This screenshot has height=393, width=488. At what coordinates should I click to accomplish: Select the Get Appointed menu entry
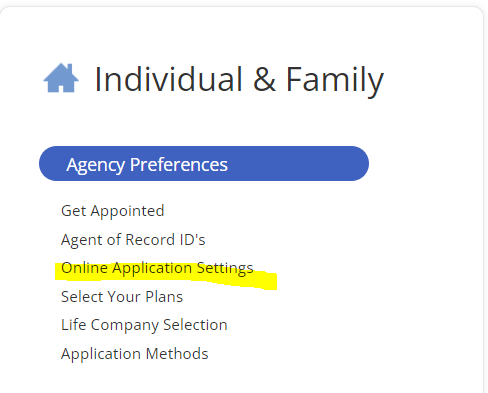pyautogui.click(x=113, y=211)
